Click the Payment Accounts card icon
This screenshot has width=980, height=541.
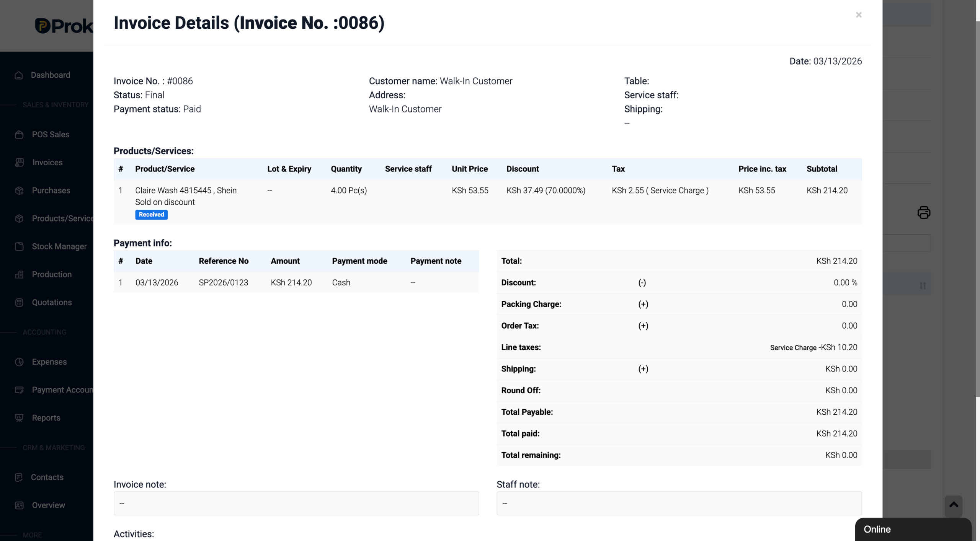20,390
